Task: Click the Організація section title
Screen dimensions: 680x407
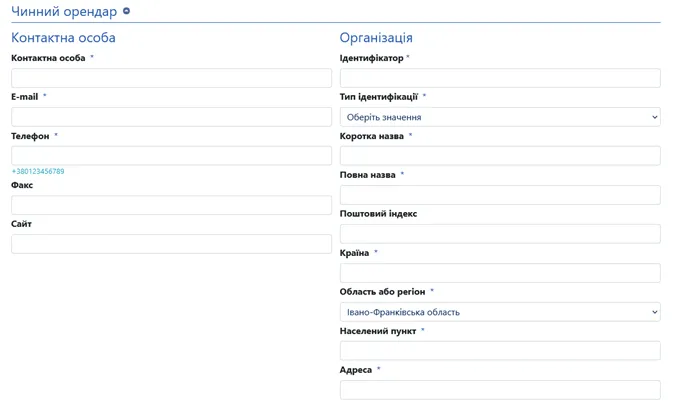Action: tap(376, 38)
